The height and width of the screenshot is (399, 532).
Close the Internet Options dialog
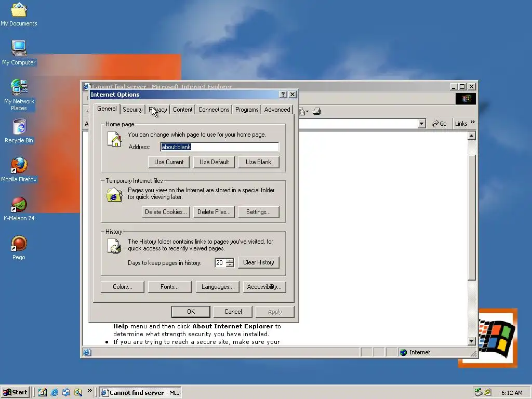pyautogui.click(x=292, y=95)
